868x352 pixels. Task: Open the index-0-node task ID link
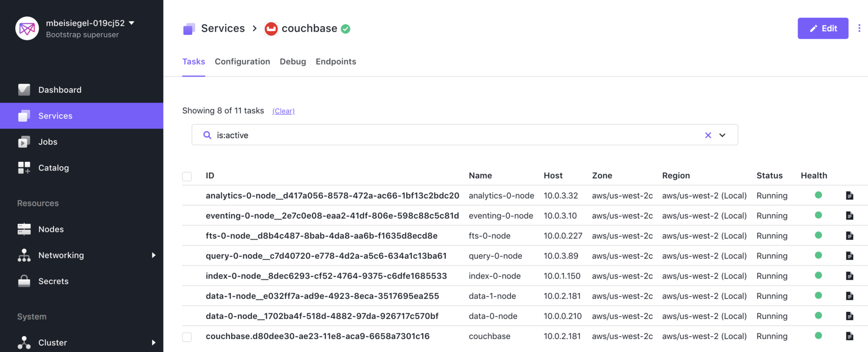pyautogui.click(x=326, y=276)
